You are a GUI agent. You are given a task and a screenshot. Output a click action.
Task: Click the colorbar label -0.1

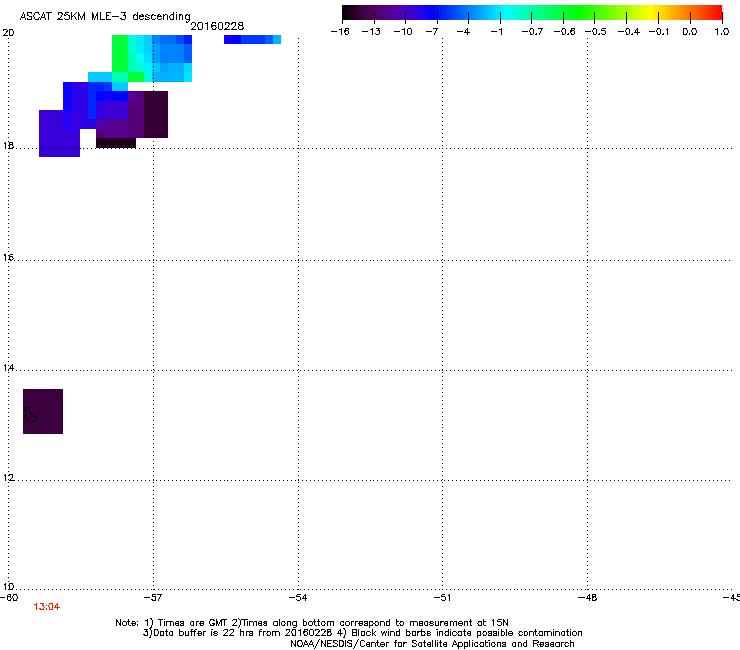coord(659,32)
